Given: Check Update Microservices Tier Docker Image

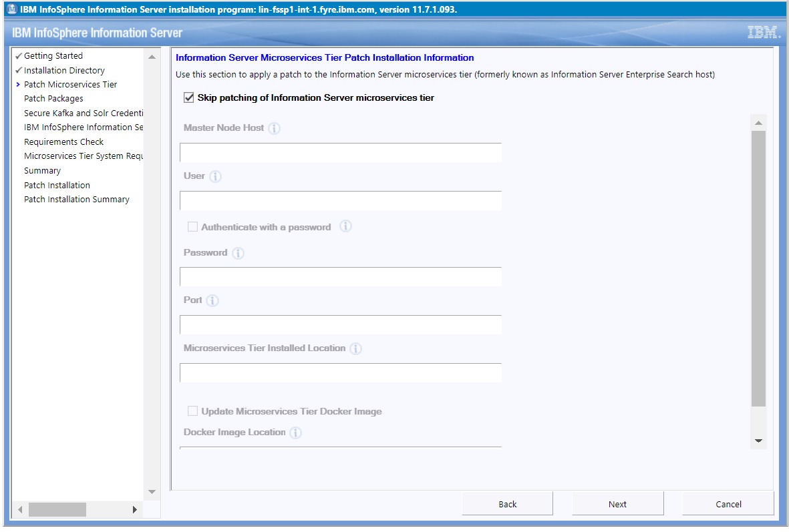Looking at the screenshot, I should [x=192, y=411].
